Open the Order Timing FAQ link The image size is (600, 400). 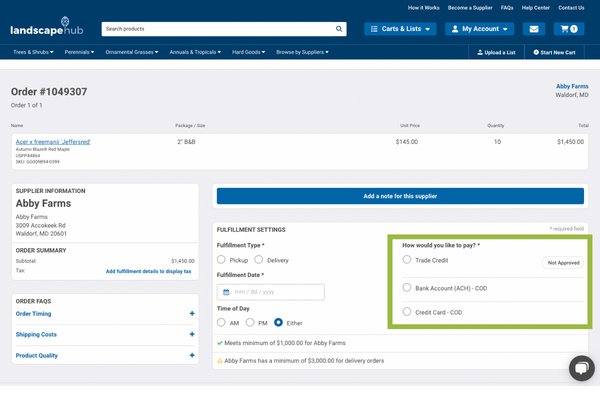click(33, 313)
